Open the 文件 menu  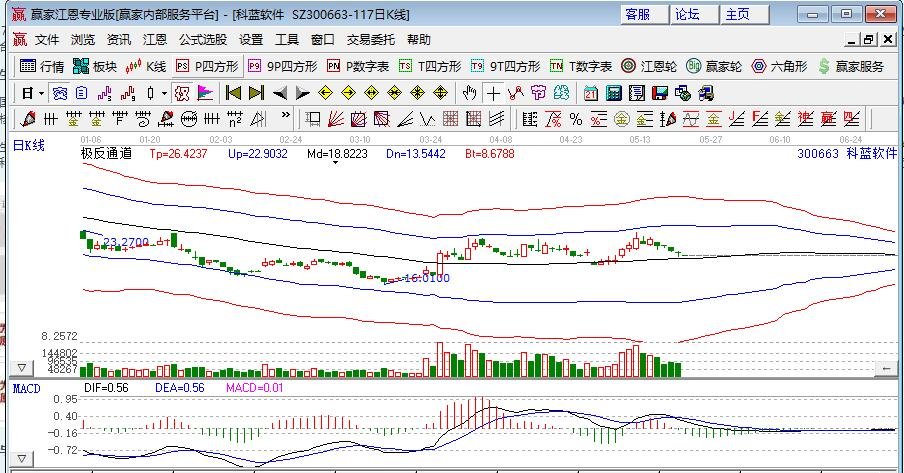[x=47, y=40]
